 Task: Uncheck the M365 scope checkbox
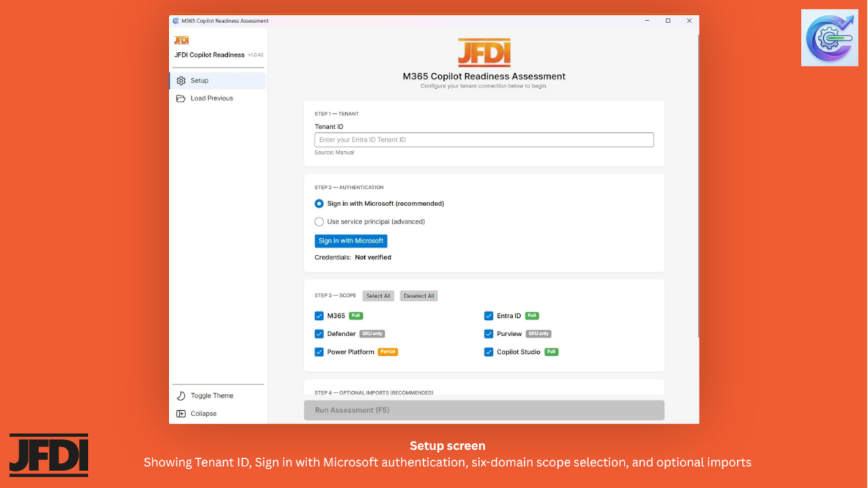319,316
